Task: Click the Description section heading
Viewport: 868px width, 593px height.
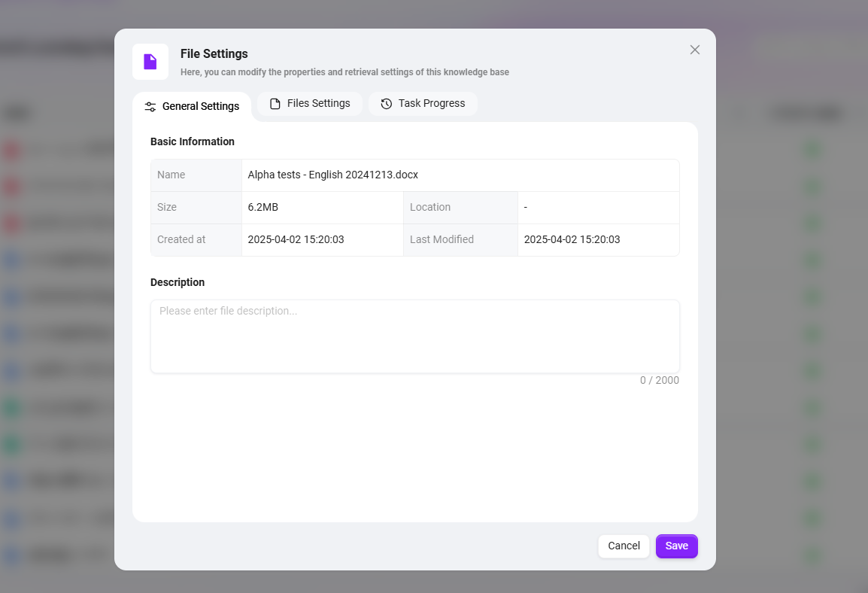Action: point(178,282)
